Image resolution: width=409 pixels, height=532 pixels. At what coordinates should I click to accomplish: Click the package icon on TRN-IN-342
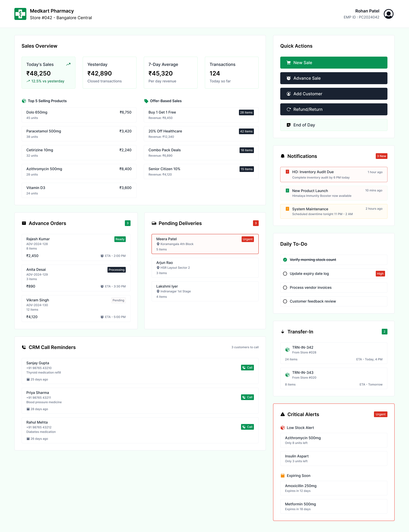287,350
